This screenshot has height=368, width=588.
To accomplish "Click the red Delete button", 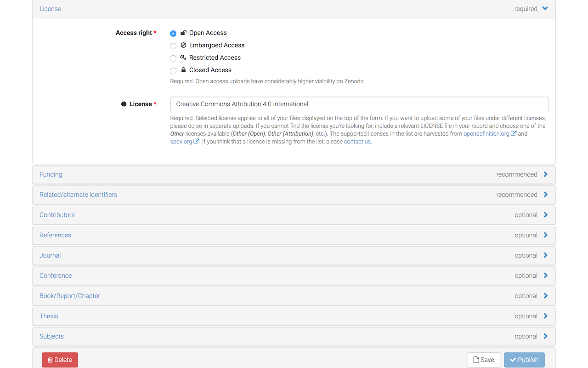I will 60,360.
